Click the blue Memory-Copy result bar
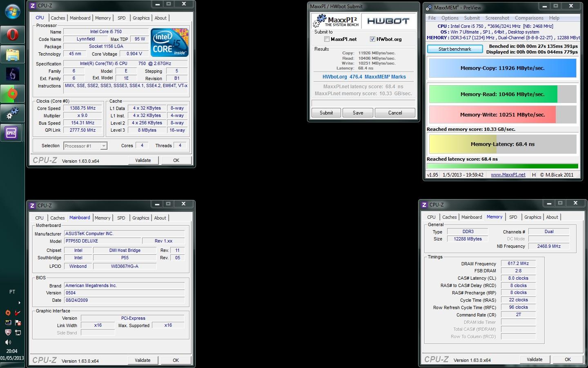Image resolution: width=588 pixels, height=368 pixels. [x=503, y=68]
